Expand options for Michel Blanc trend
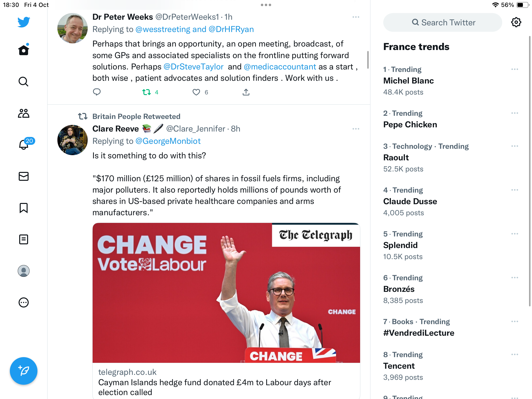The height and width of the screenshot is (399, 532). 515,69
